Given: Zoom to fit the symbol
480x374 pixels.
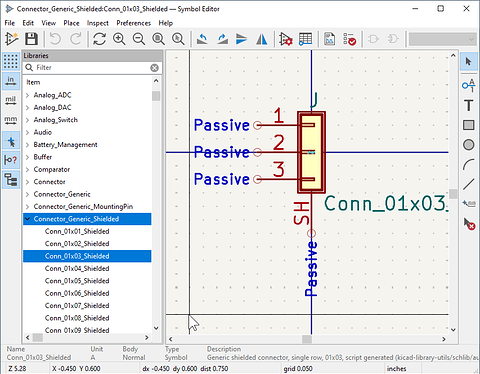Looking at the screenshot, I should coord(158,39).
